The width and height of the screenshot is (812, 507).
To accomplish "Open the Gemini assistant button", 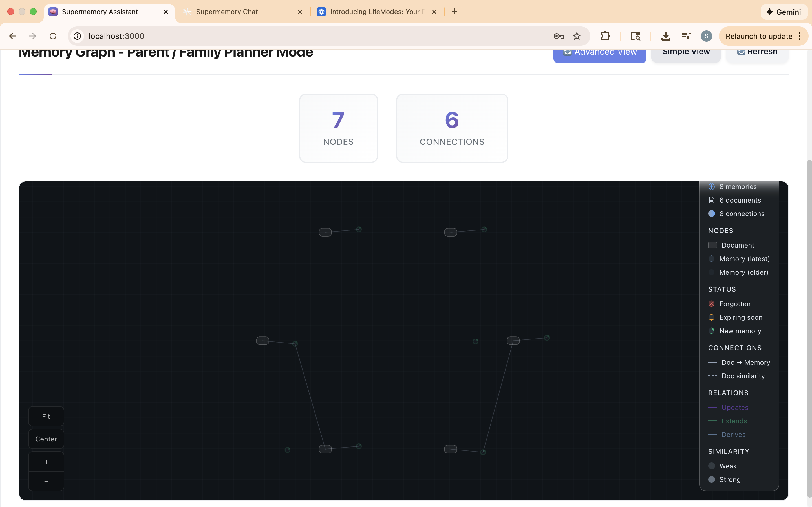I will (x=784, y=12).
